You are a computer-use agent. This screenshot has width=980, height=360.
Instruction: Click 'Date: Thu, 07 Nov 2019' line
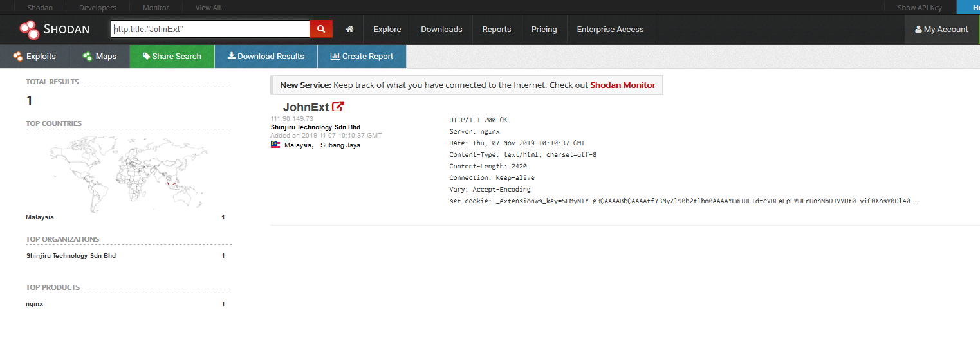(x=517, y=143)
